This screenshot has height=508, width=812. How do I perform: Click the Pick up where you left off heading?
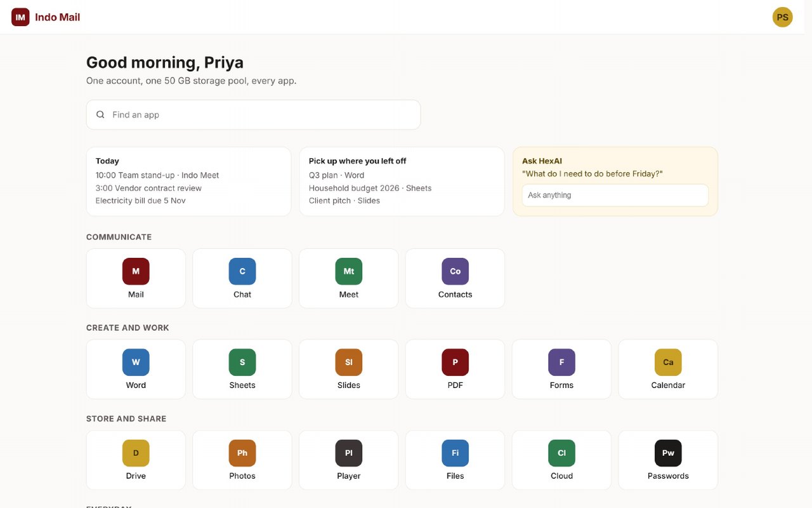point(358,161)
